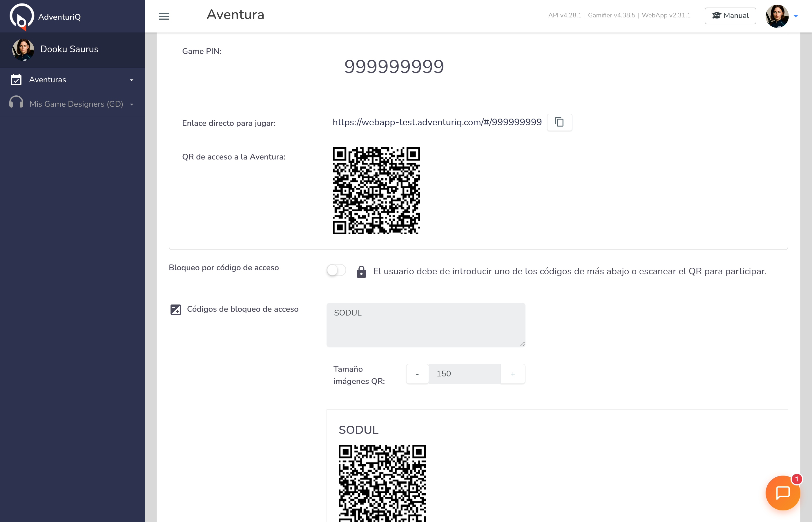This screenshot has width=812, height=522.
Task: Click the SODUL code heading
Action: click(x=358, y=430)
